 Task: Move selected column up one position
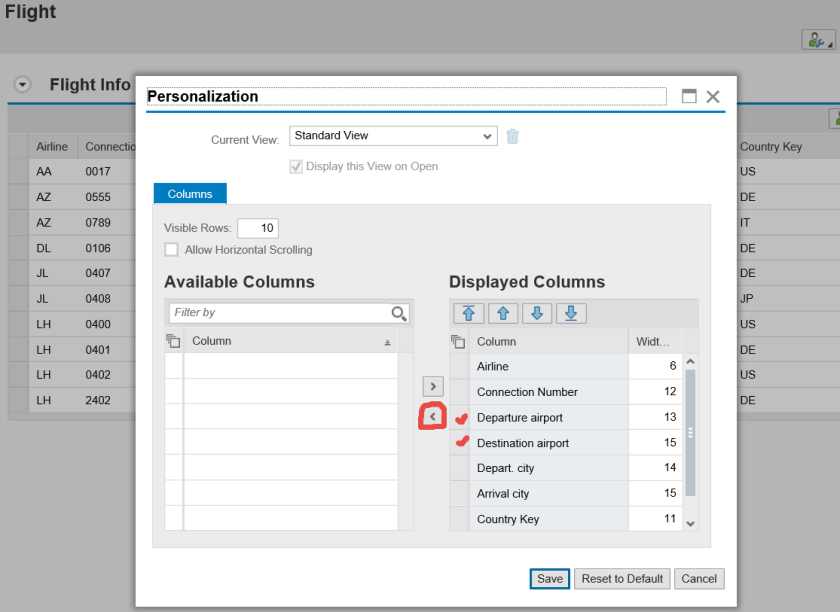point(502,313)
